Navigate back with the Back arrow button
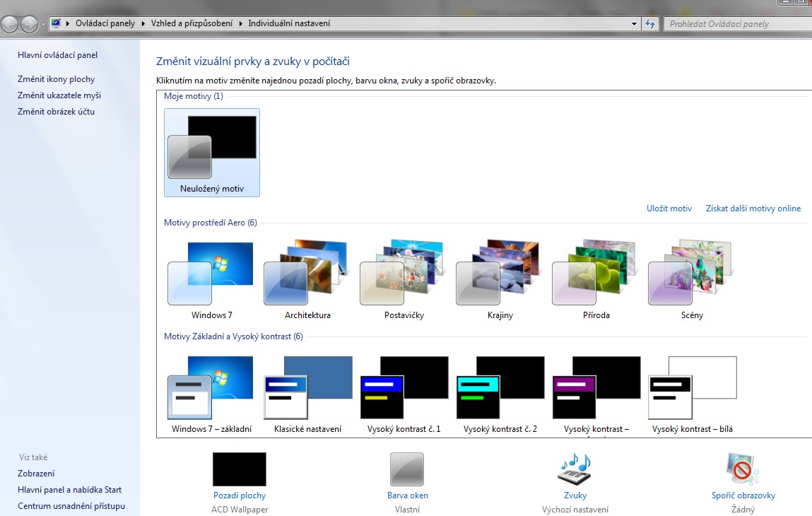This screenshot has width=812, height=516. (x=10, y=24)
